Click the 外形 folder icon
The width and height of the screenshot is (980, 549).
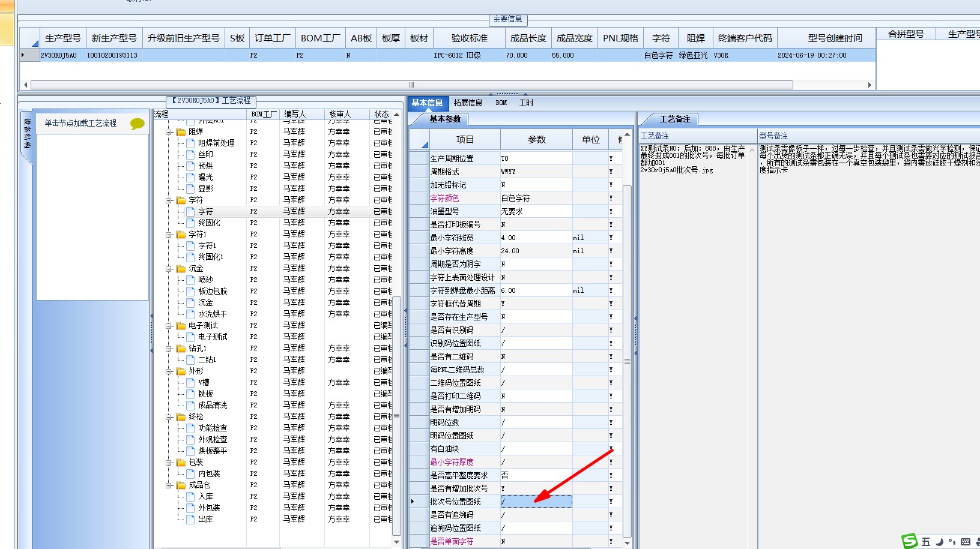[x=181, y=371]
